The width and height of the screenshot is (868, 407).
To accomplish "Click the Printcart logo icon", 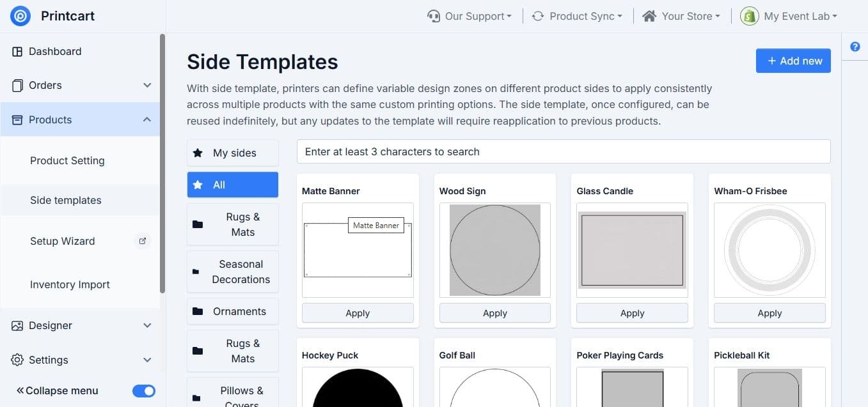I will click(x=20, y=17).
